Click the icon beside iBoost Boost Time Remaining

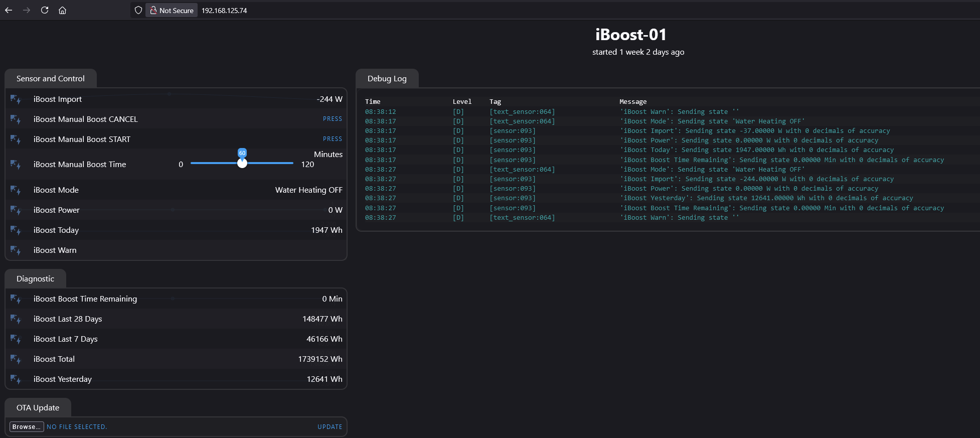pyautogui.click(x=16, y=299)
